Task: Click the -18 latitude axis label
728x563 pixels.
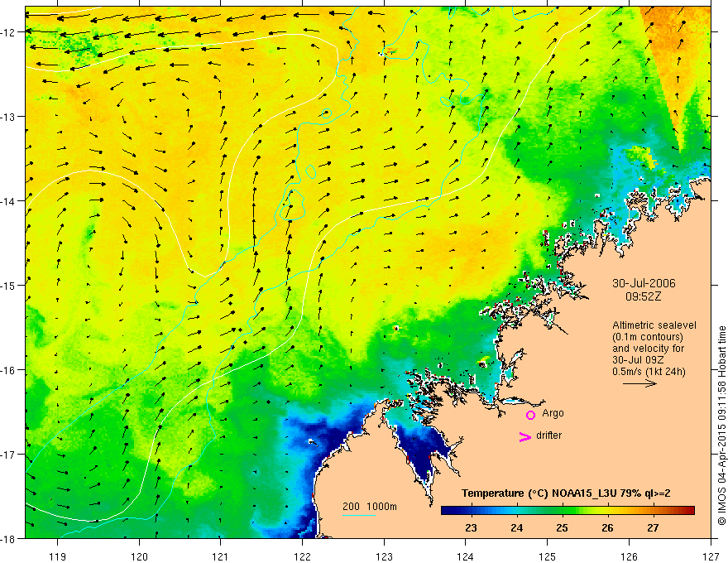Action: point(9,539)
